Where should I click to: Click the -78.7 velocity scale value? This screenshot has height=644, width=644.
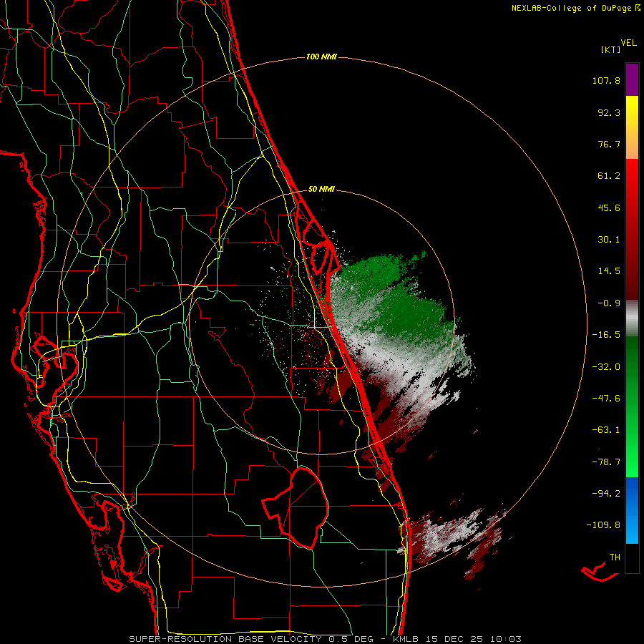(606, 462)
